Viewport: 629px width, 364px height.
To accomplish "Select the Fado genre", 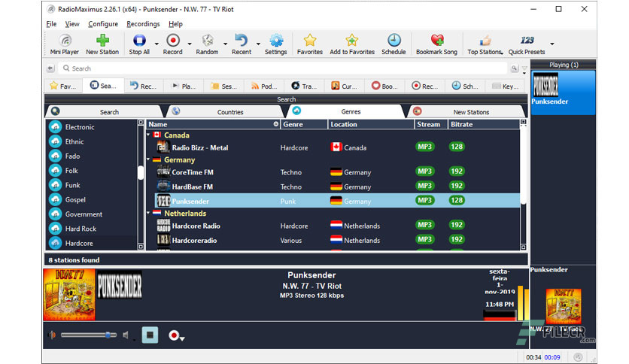I will (92, 156).
